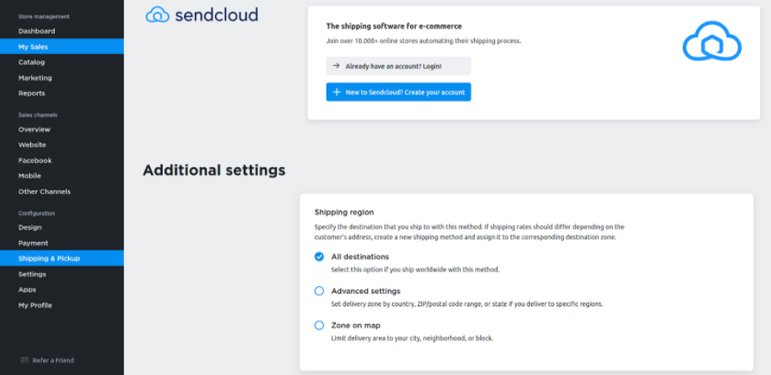The image size is (771, 375).
Task: Open the Catalog section
Action: pos(62,62)
